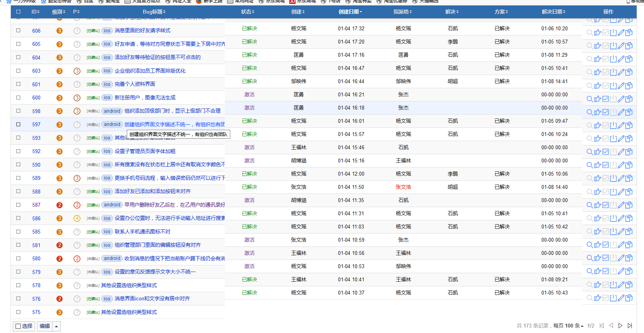Click the edit pencil icon for bug 576
Image resolution: width=644 pixels, height=333 pixels.
621,298
